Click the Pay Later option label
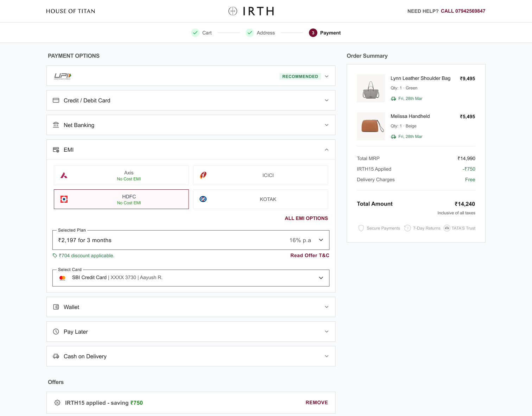 (76, 332)
